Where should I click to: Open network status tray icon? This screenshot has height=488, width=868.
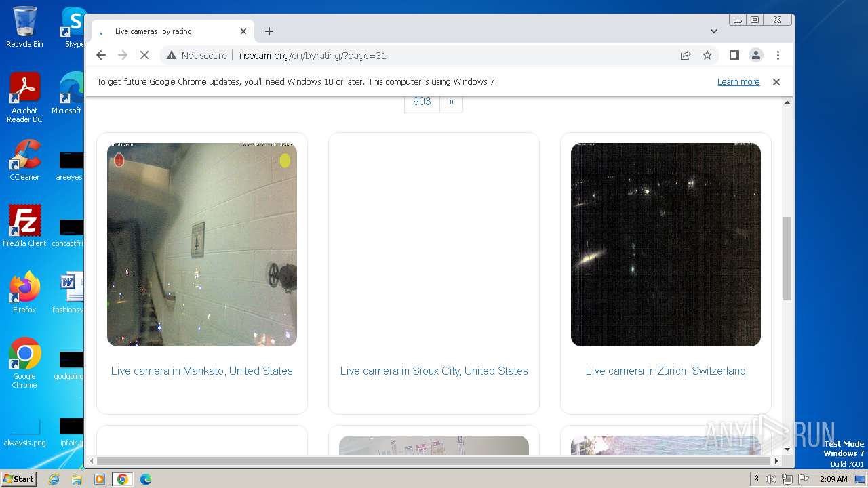point(787,479)
